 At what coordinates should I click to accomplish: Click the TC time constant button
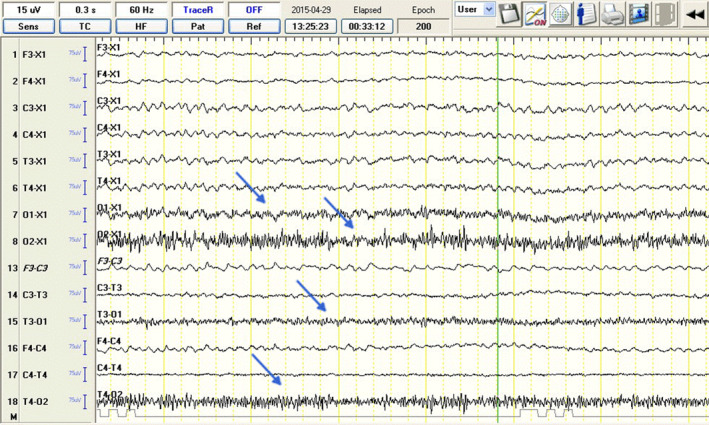[85, 26]
